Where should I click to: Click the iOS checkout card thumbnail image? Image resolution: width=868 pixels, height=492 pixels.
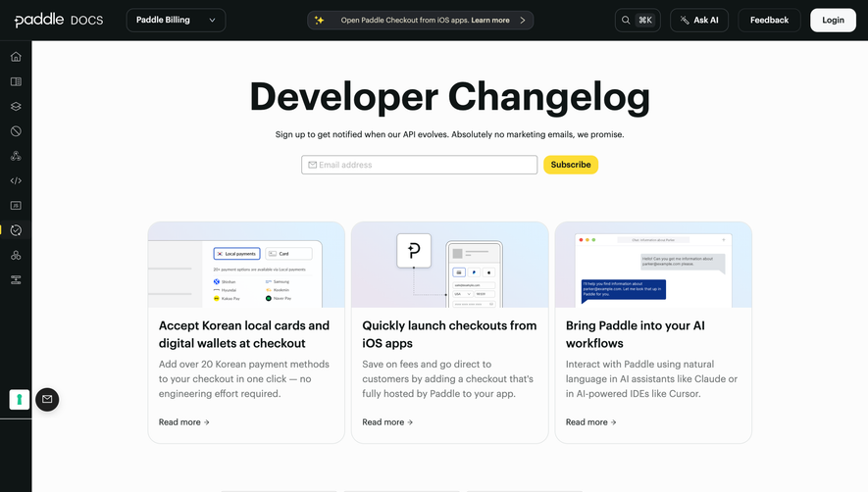(449, 265)
